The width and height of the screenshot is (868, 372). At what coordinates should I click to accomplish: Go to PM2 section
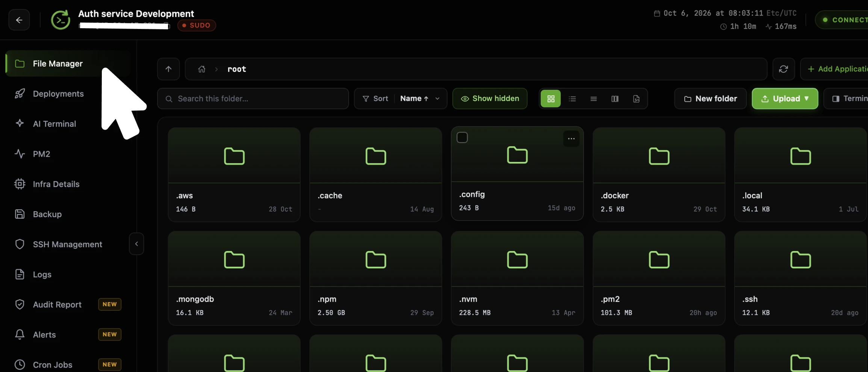tap(68, 154)
